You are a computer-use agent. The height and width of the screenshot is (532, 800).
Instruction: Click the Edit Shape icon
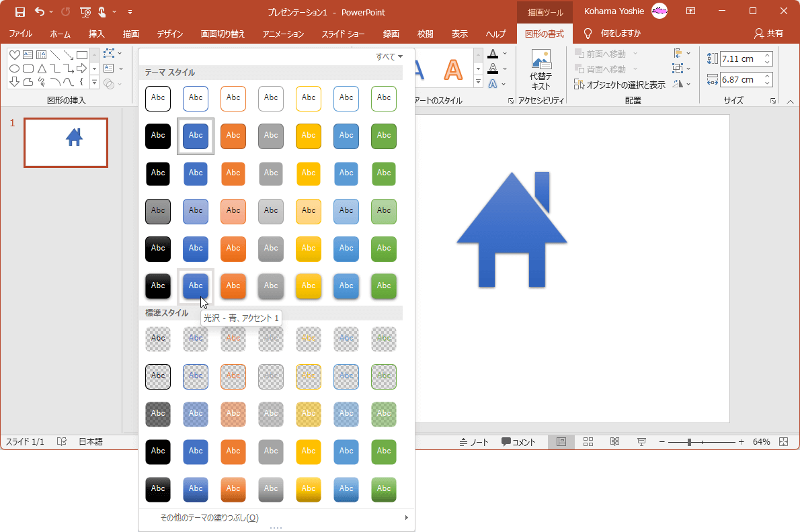pos(109,54)
